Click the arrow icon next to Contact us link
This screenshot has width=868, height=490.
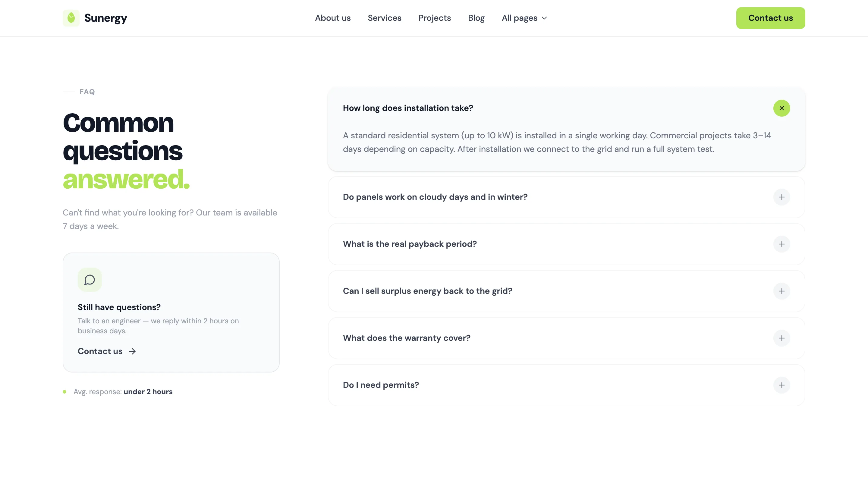point(132,351)
